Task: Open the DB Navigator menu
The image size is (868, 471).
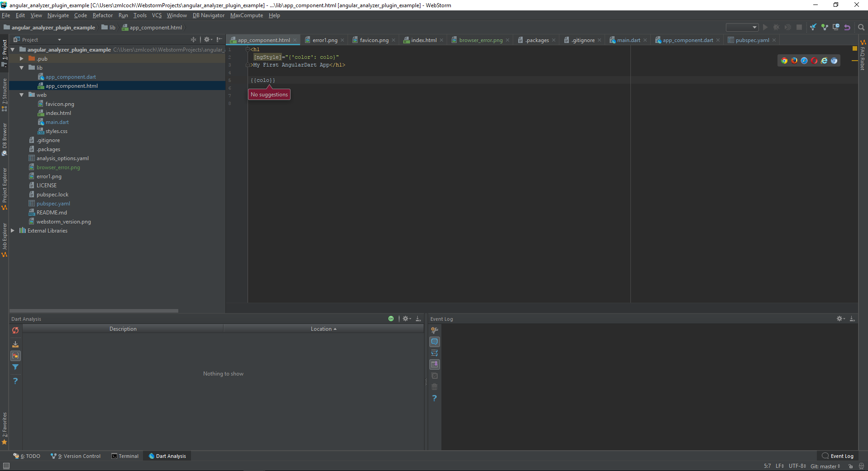Action: [x=209, y=15]
